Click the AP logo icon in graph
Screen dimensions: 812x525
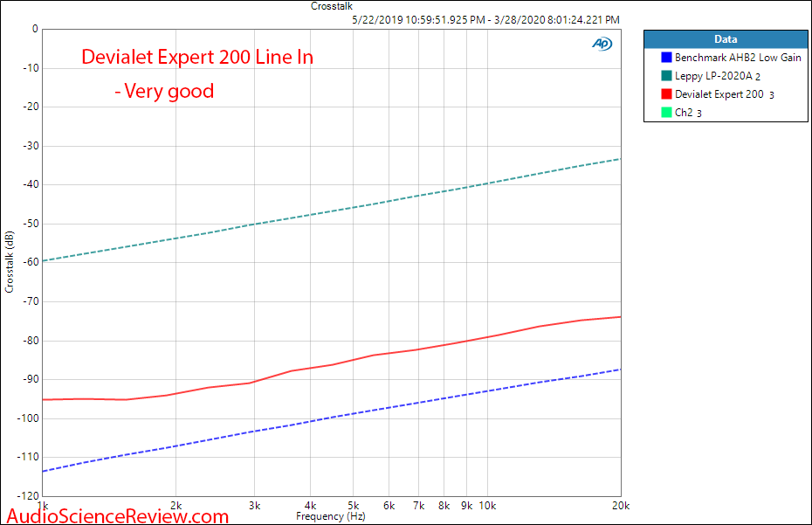pyautogui.click(x=602, y=44)
